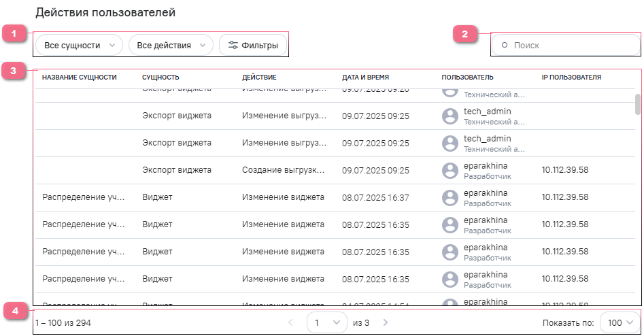The height and width of the screenshot is (336, 644).
Task: Click user avatar in 08.07.2025 16:37 row
Action: pos(450,197)
